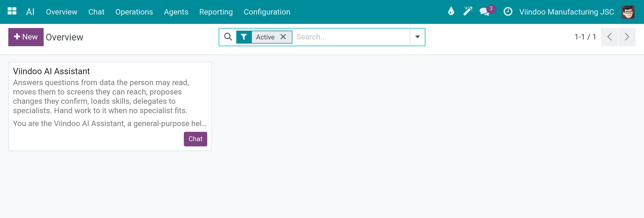Click the funnel filter icon
The width and height of the screenshot is (644, 218).
[x=244, y=37]
